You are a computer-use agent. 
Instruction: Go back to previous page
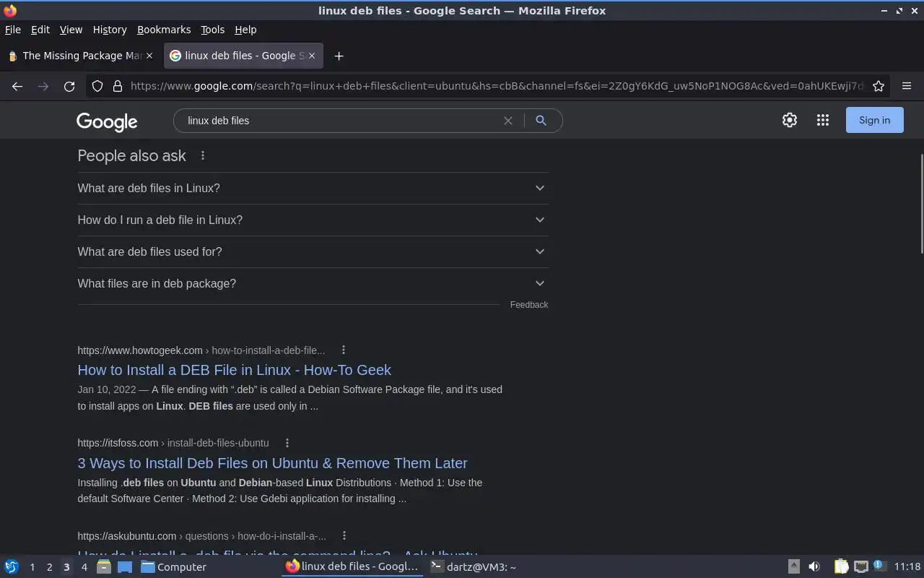17,86
